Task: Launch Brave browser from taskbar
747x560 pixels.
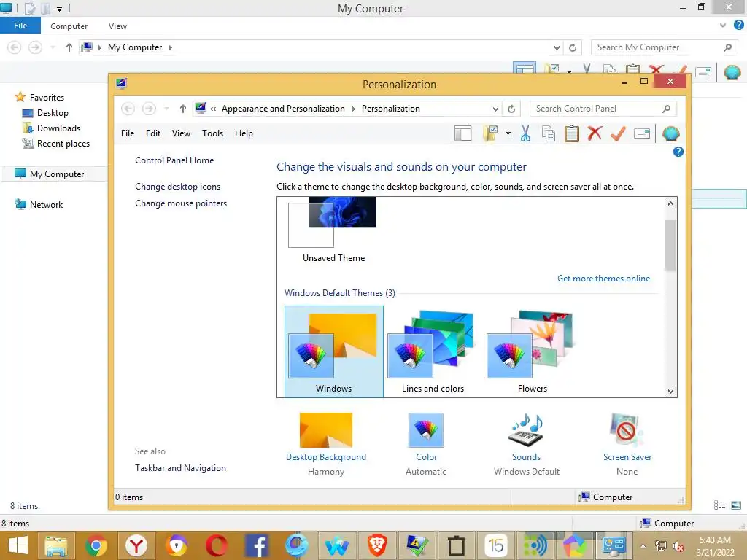Action: (377, 545)
